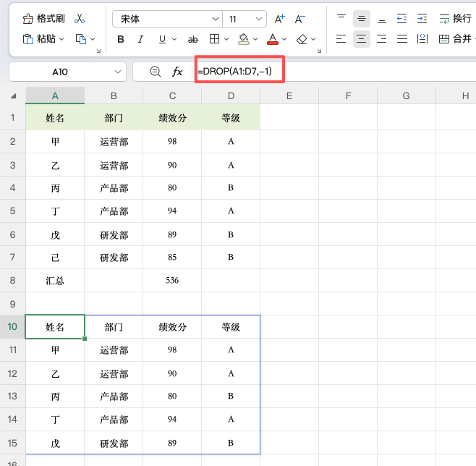Click cell 80 in row 4
This screenshot has height=466, width=476.
(172, 188)
